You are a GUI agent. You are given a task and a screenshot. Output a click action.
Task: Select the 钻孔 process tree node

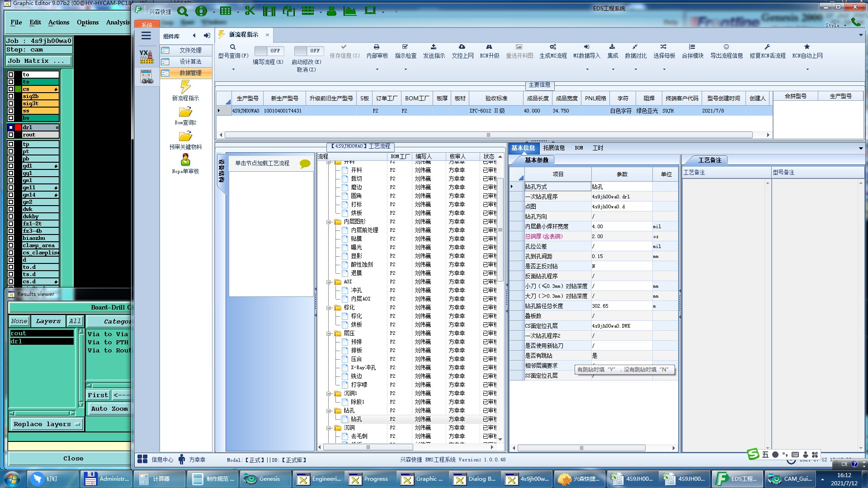click(356, 419)
